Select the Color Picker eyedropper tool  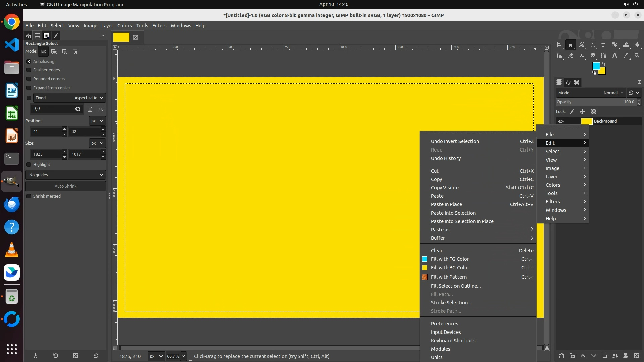[x=626, y=56]
